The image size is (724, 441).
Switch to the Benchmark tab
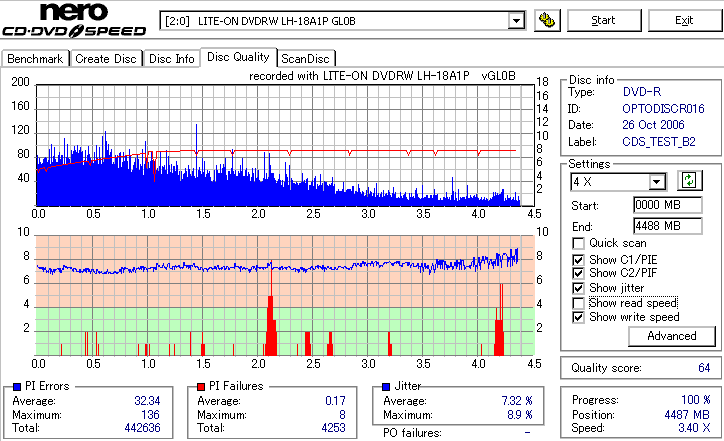point(35,59)
